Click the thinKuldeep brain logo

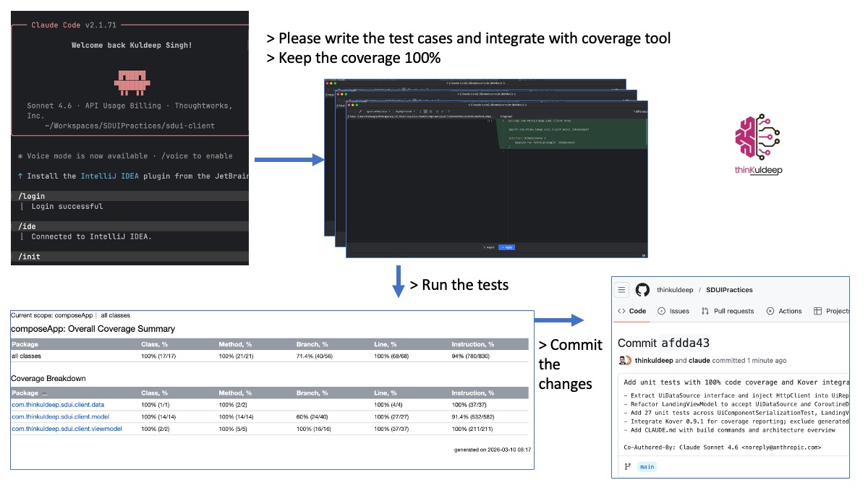click(758, 137)
